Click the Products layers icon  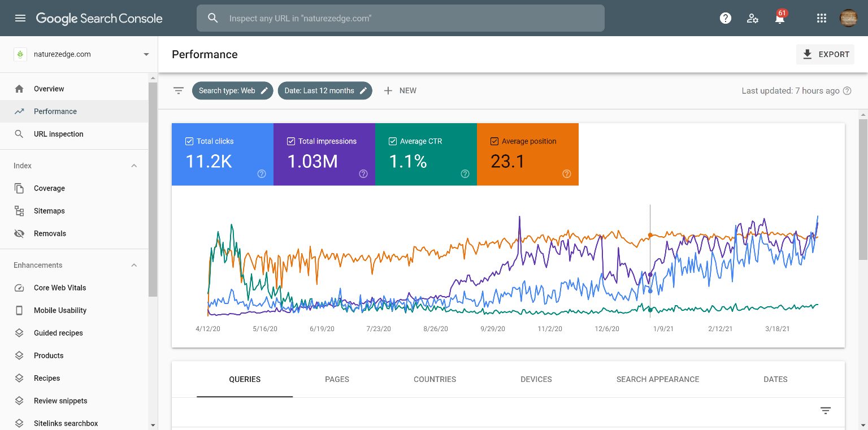tap(19, 355)
